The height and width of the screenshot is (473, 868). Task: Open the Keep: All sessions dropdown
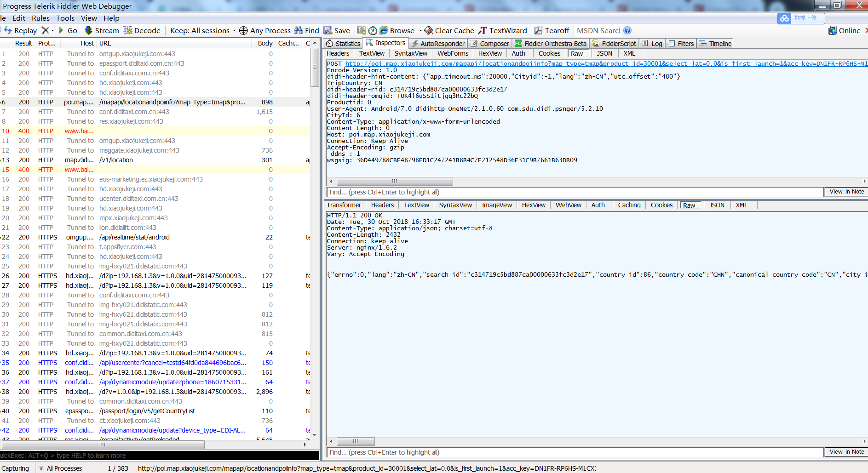coord(202,30)
